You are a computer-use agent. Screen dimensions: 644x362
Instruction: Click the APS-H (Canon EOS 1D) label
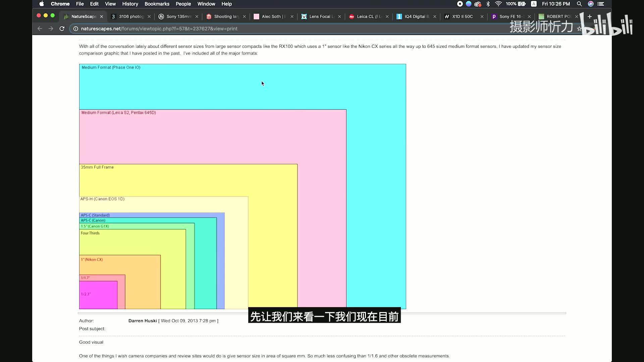point(102,199)
